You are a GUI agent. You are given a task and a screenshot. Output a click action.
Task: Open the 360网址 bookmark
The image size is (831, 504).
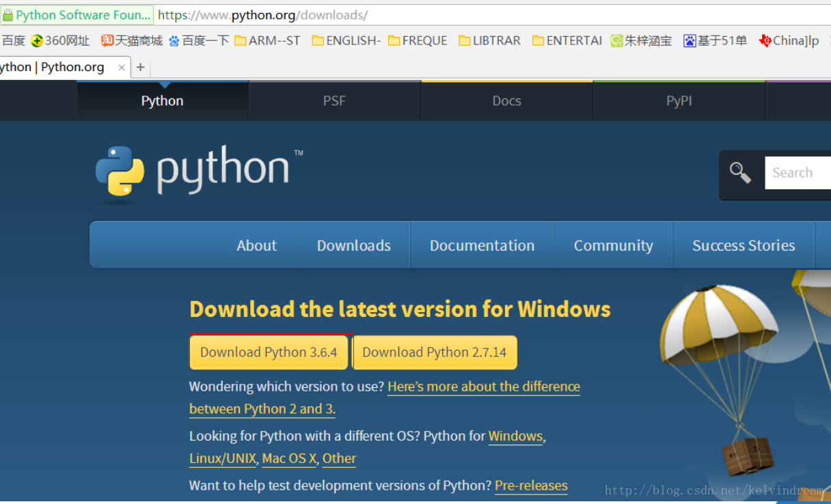click(60, 41)
